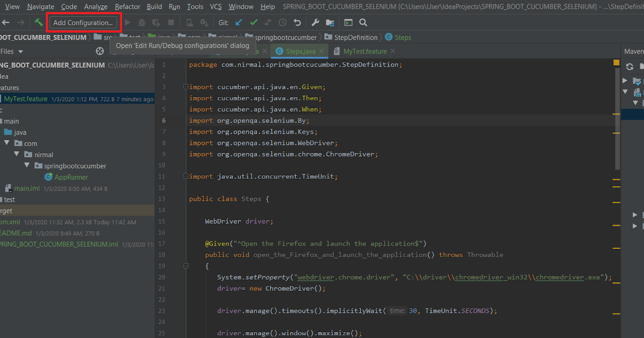Update project from Git with blue arrow icon
Screen dimensions: 644x338
239,23
